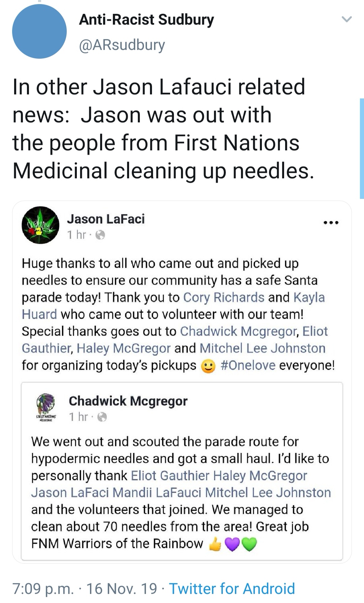Click the Kayla tagged name link
Viewport: 364px width, 603px height.
309,297
